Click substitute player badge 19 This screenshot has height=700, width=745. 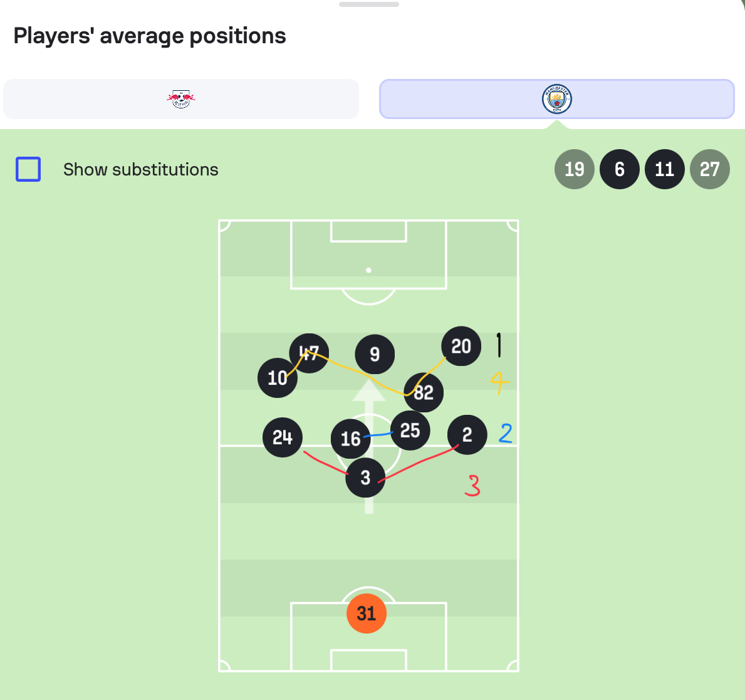pyautogui.click(x=575, y=169)
